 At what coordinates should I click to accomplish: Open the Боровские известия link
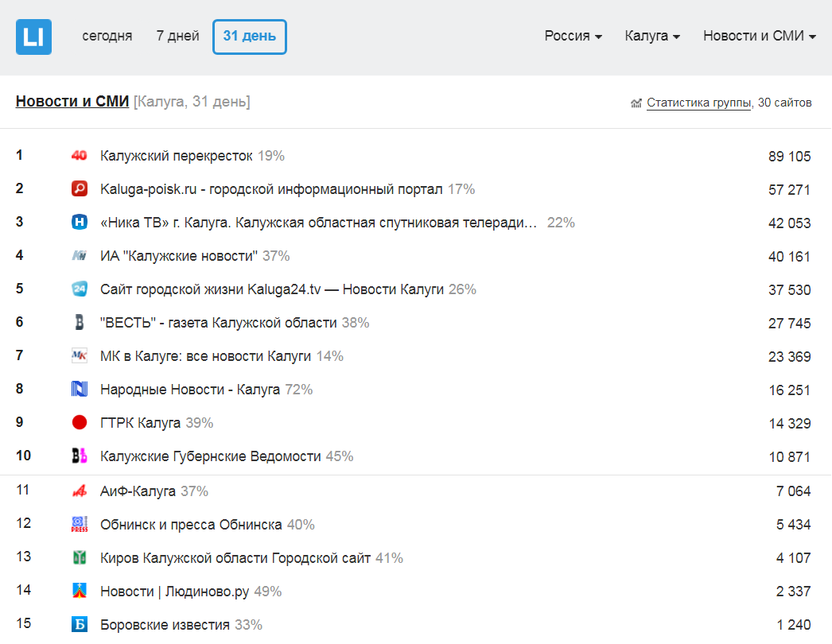click(x=165, y=625)
